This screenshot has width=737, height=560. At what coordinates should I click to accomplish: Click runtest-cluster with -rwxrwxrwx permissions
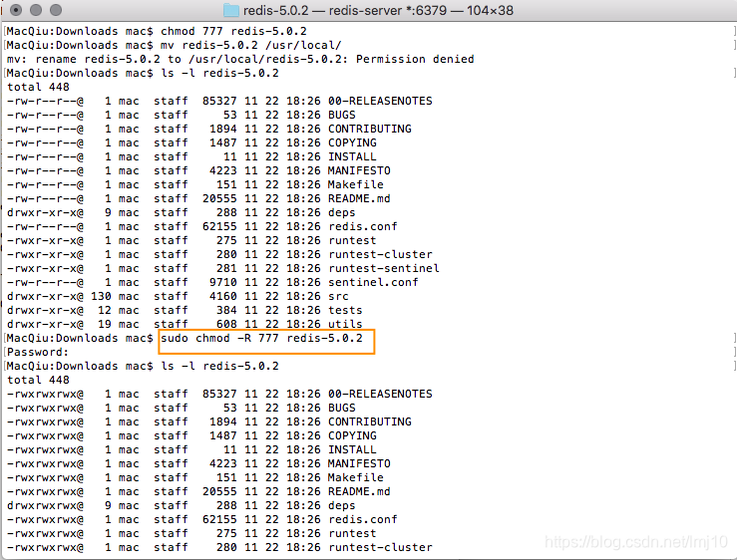pyautogui.click(x=380, y=548)
